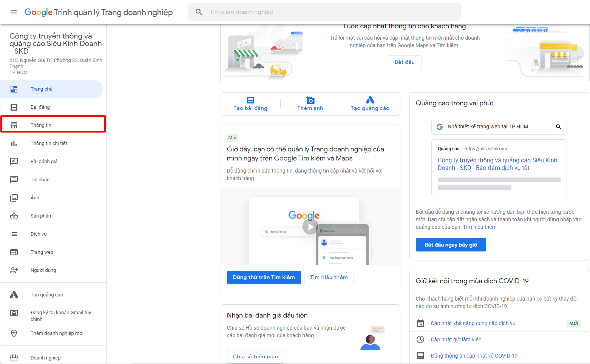
Task: Open the Bài đăng menu item
Action: [x=52, y=107]
